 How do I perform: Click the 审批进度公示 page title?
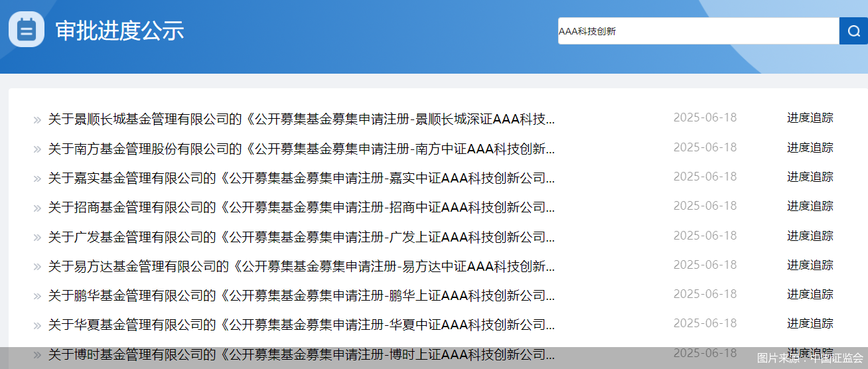tap(119, 31)
